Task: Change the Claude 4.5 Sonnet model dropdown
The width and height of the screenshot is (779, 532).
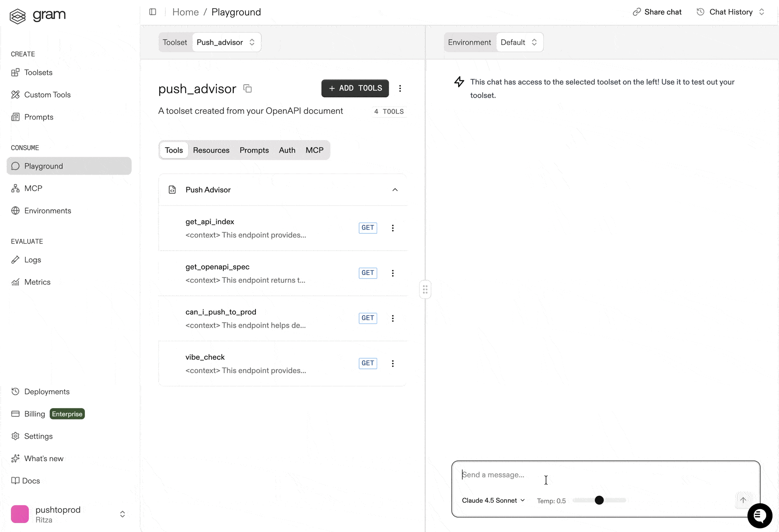Action: click(493, 500)
